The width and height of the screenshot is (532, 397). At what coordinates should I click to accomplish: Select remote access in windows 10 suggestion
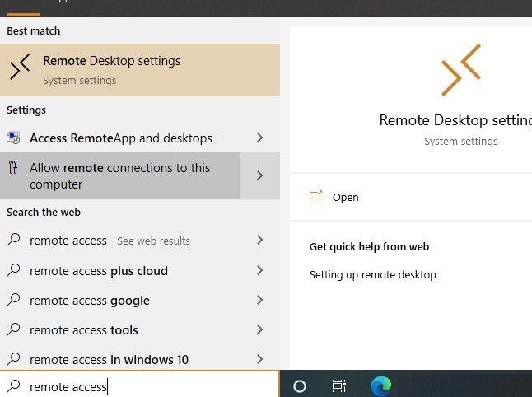(119, 359)
